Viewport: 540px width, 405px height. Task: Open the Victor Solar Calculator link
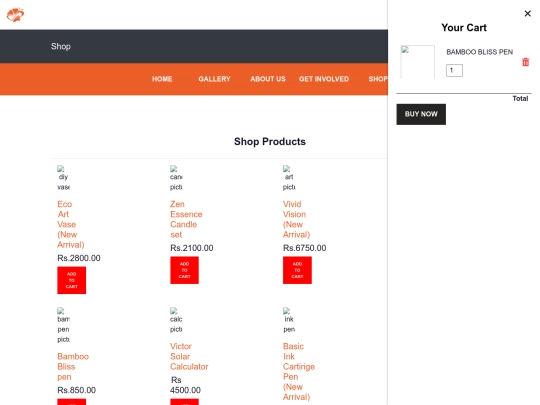pos(189,356)
